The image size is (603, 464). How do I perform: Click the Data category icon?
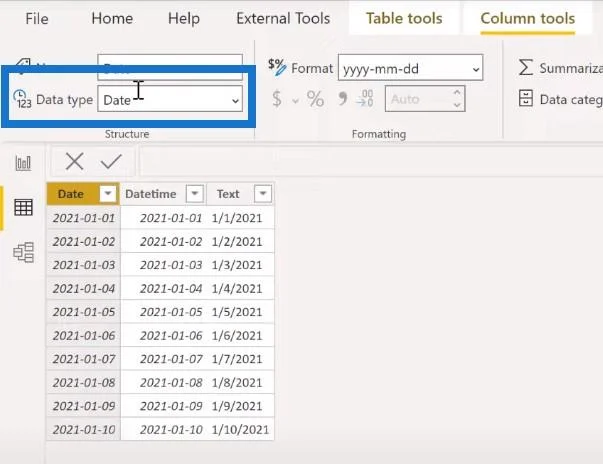(526, 98)
